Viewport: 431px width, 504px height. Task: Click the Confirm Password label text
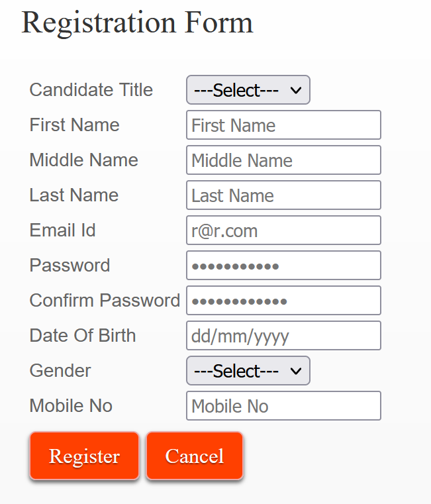point(105,301)
